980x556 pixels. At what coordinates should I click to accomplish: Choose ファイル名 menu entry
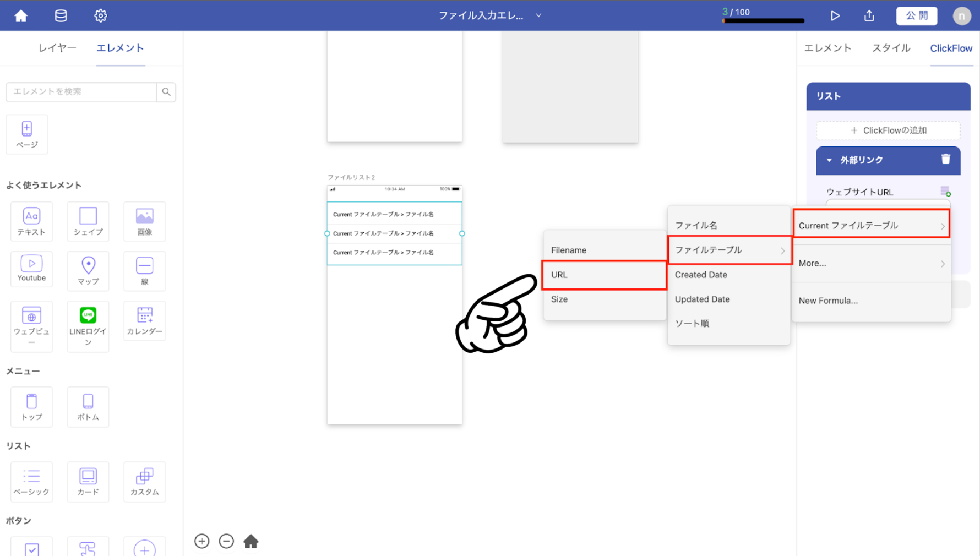pos(729,225)
